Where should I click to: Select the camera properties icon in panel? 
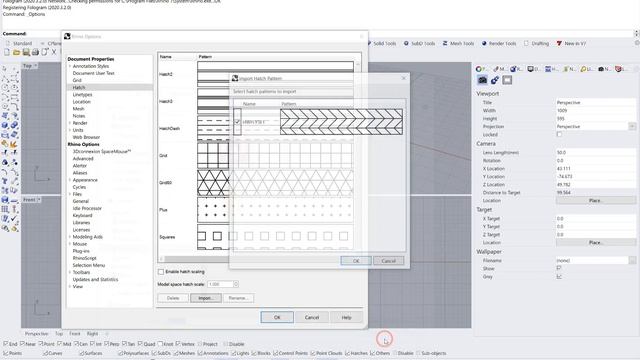[482, 80]
